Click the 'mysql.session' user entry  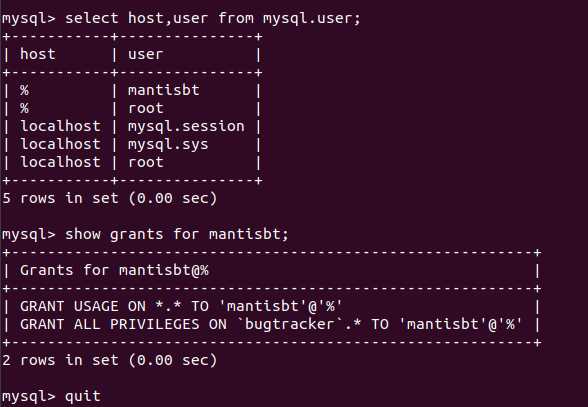pyautogui.click(x=186, y=126)
